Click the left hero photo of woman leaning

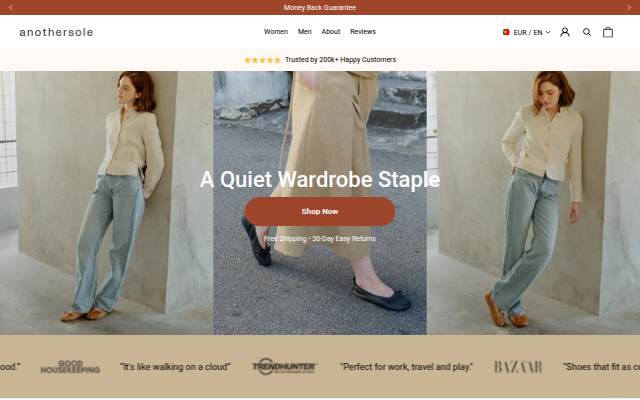[x=107, y=203]
